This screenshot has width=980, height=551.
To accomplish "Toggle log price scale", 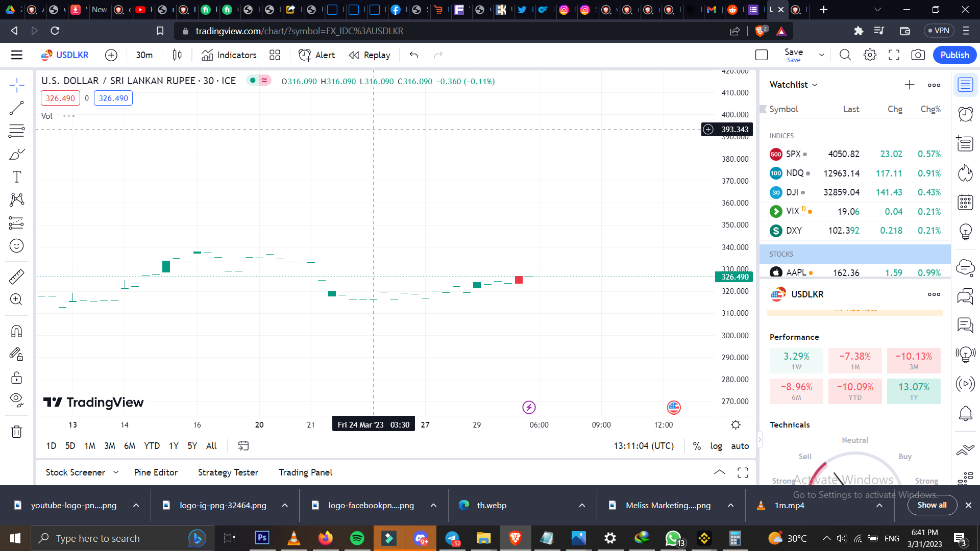I will click(x=716, y=446).
